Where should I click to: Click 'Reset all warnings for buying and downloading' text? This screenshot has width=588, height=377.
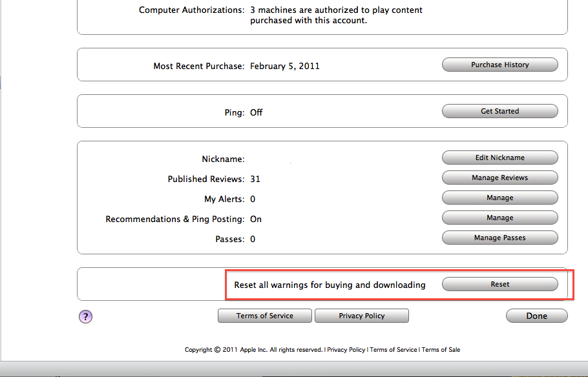330,285
